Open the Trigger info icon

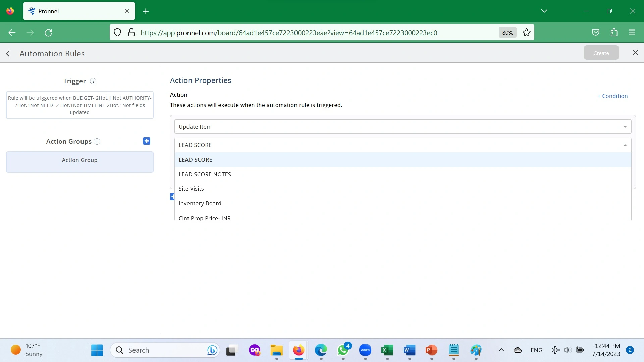(x=93, y=81)
